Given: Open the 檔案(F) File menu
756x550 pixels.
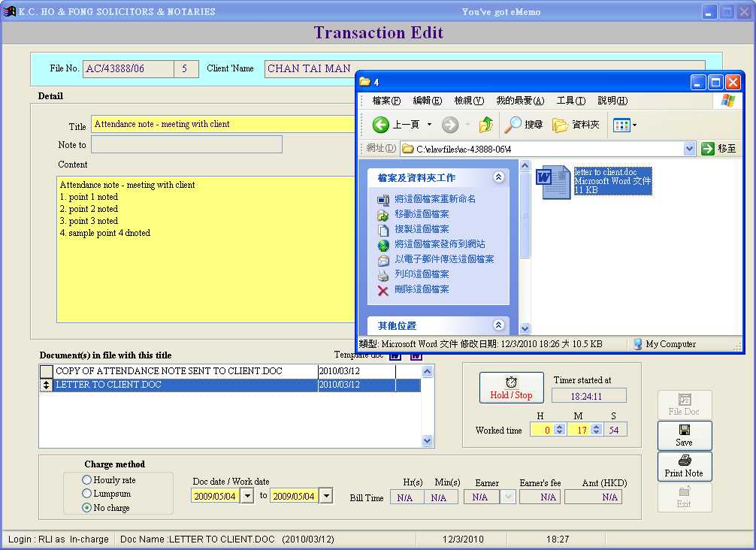Looking at the screenshot, I should [x=386, y=101].
